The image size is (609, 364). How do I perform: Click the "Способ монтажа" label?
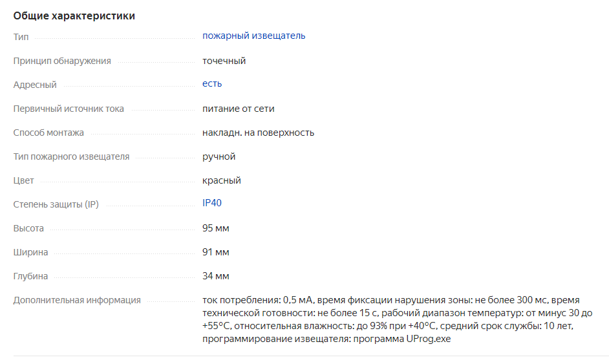[x=48, y=133]
